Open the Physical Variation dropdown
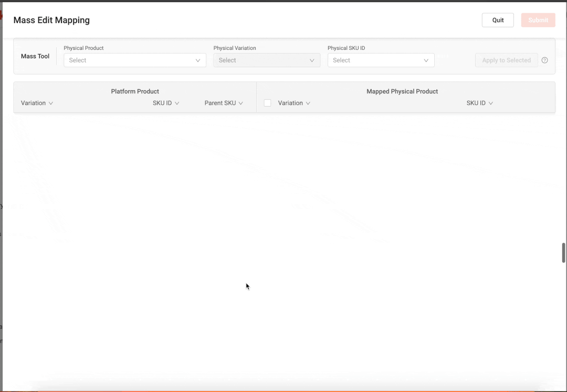The width and height of the screenshot is (567, 392). pyautogui.click(x=267, y=60)
